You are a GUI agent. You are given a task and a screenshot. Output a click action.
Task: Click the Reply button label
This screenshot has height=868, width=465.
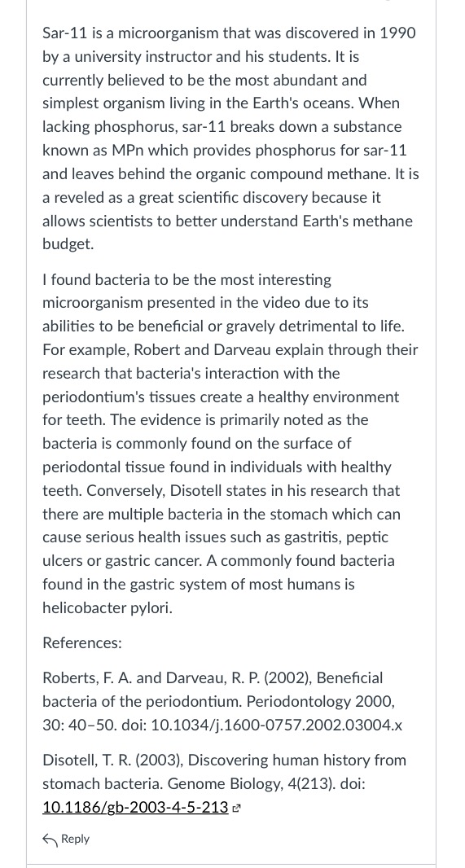(x=75, y=840)
